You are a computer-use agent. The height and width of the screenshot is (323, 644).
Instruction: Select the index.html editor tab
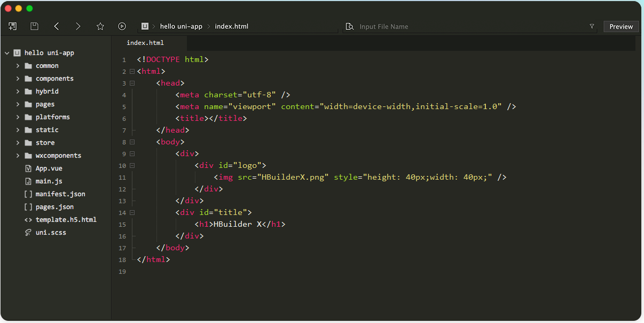coord(145,43)
